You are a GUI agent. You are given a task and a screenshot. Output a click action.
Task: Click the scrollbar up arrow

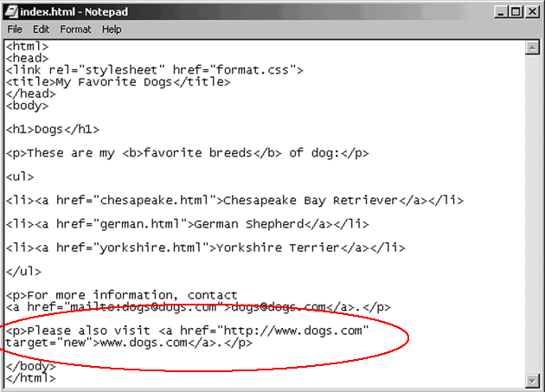tap(532, 48)
